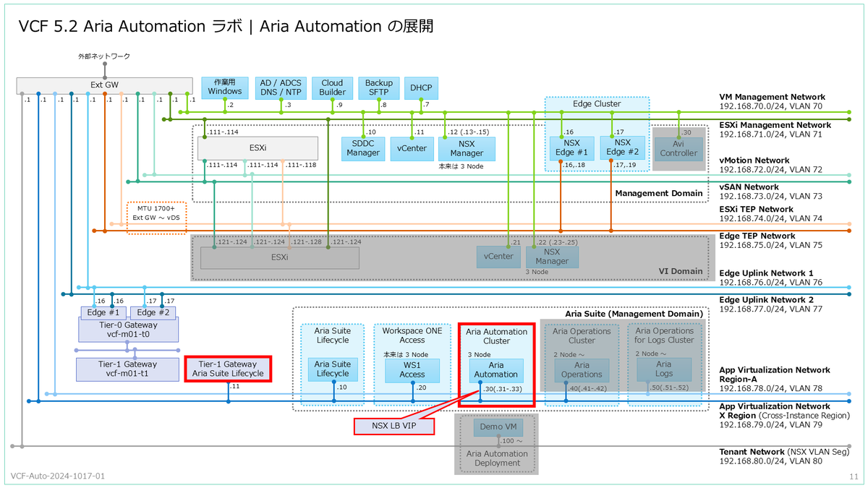This screenshot has height=488, width=868.
Task: Select the Tier-1 Gateway Aria Suite Lifecycle box
Action: click(228, 369)
